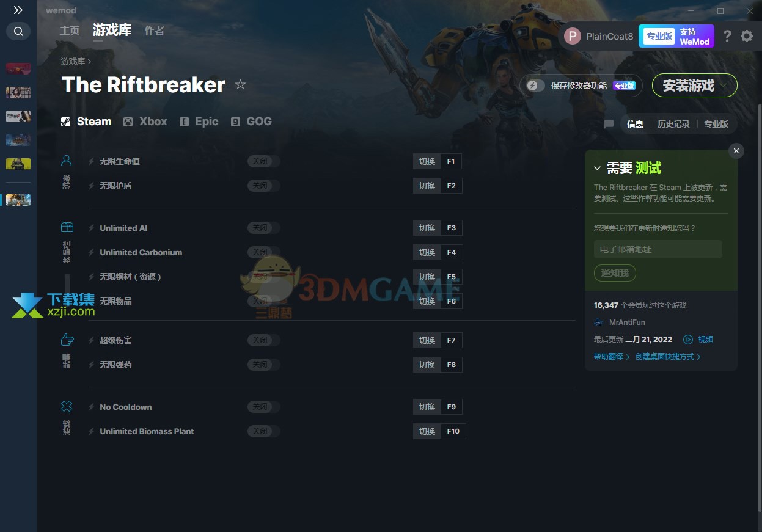Turn on the 超级伤害 switch

coord(263,340)
